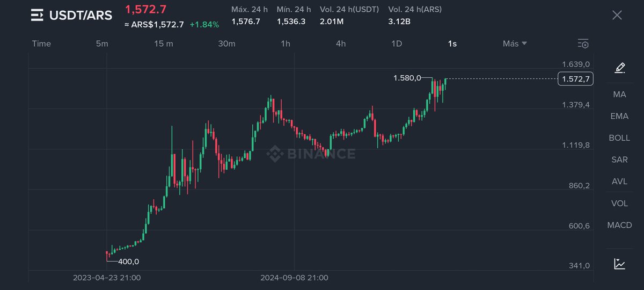Toggle the BOLL indicator
644x290 pixels.
point(619,138)
